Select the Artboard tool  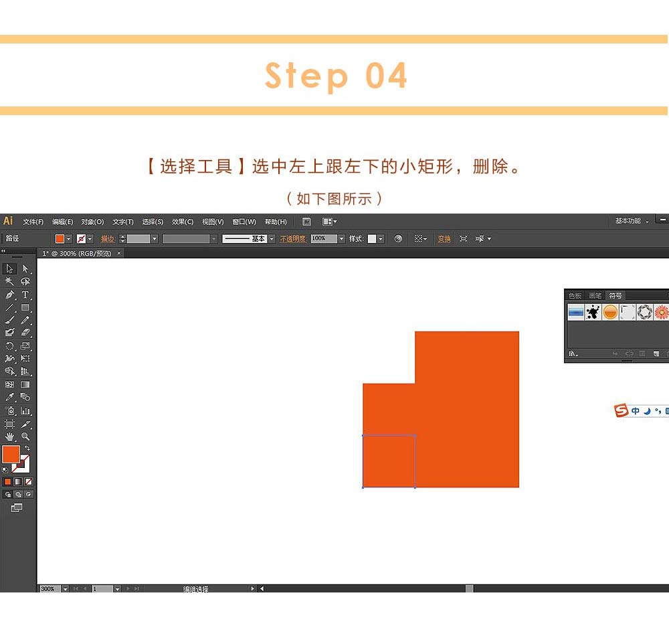[x=9, y=424]
